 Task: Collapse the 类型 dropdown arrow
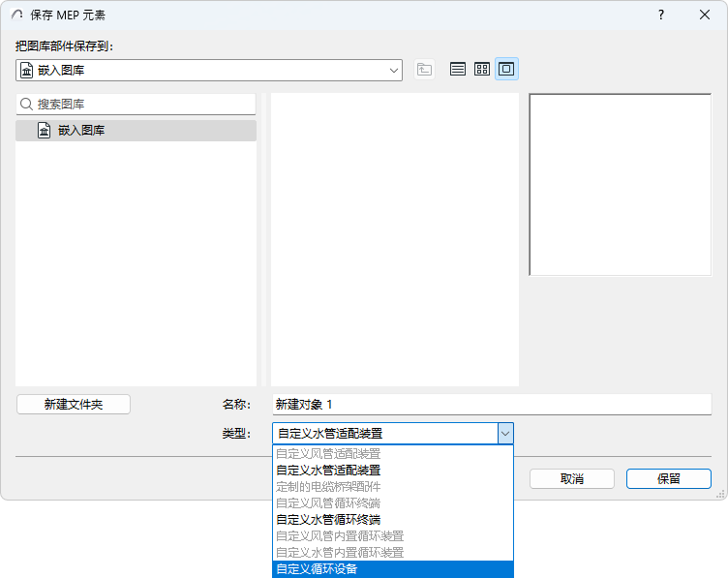pos(505,434)
